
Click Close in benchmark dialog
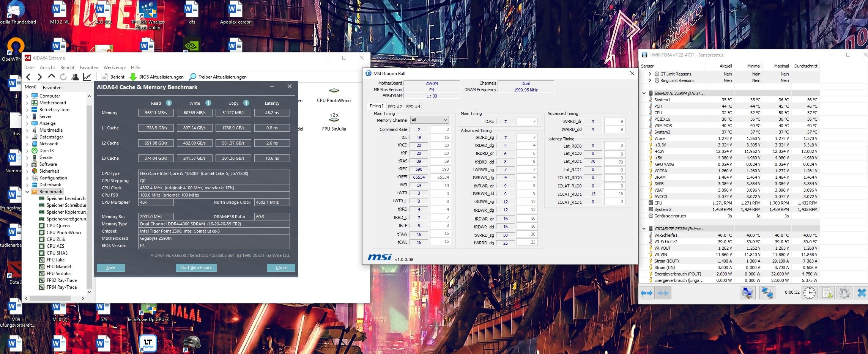[x=281, y=267]
